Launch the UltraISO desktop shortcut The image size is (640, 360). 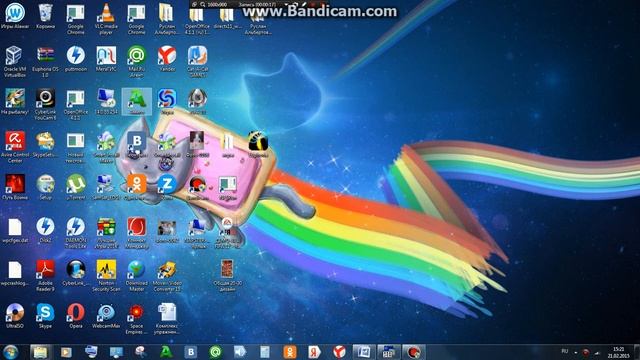(15, 316)
